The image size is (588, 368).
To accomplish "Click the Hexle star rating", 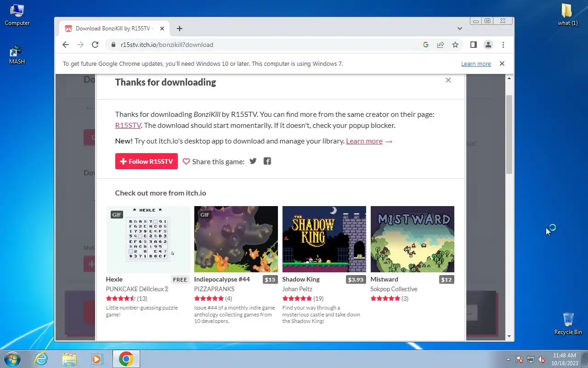I will (121, 299).
